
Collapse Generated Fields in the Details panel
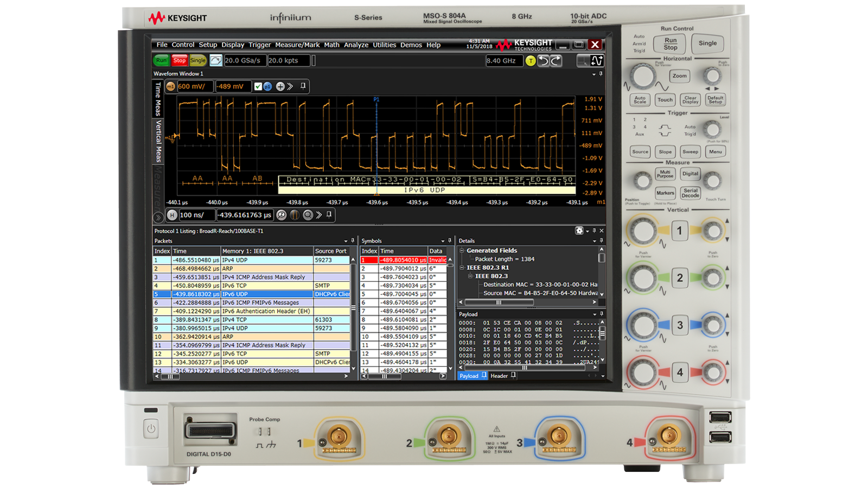point(462,251)
